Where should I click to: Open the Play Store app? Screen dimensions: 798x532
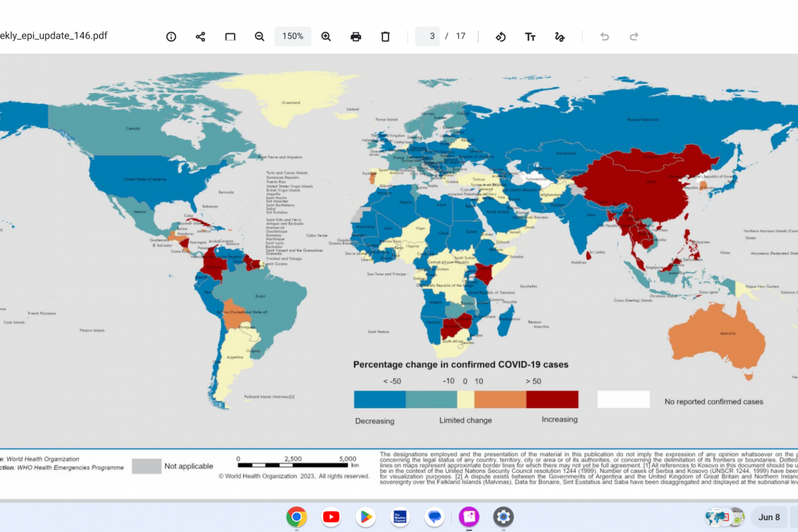[365, 517]
